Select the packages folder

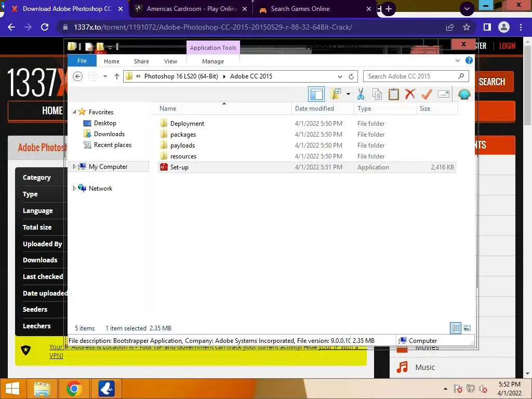pyautogui.click(x=183, y=135)
